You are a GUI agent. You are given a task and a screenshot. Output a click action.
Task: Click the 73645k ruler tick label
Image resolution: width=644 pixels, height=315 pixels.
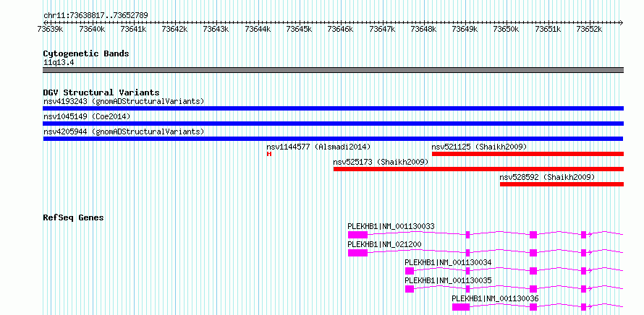click(299, 29)
